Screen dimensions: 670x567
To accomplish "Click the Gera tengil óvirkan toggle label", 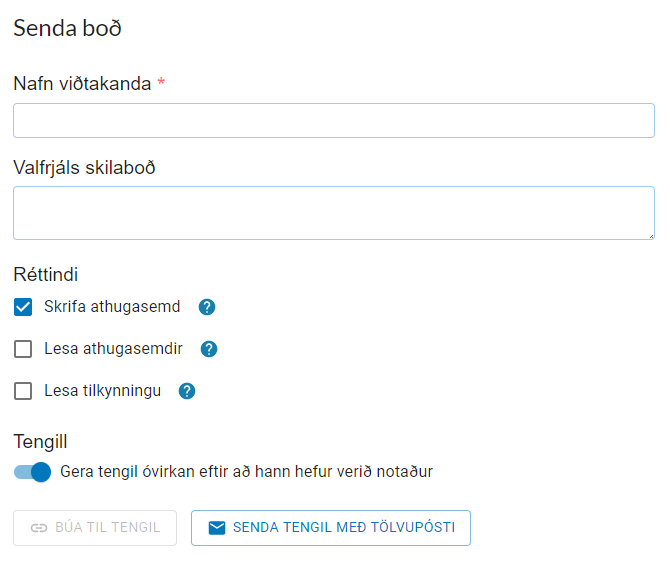I will click(x=246, y=471).
